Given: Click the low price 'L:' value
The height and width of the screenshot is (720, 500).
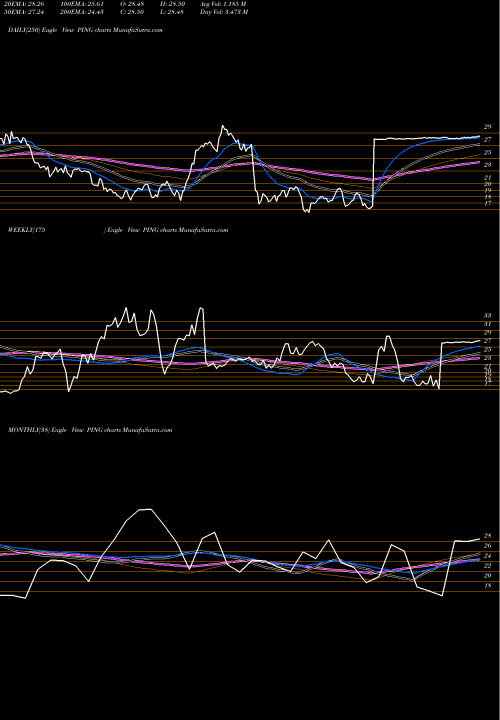Looking at the screenshot, I should [x=173, y=12].
